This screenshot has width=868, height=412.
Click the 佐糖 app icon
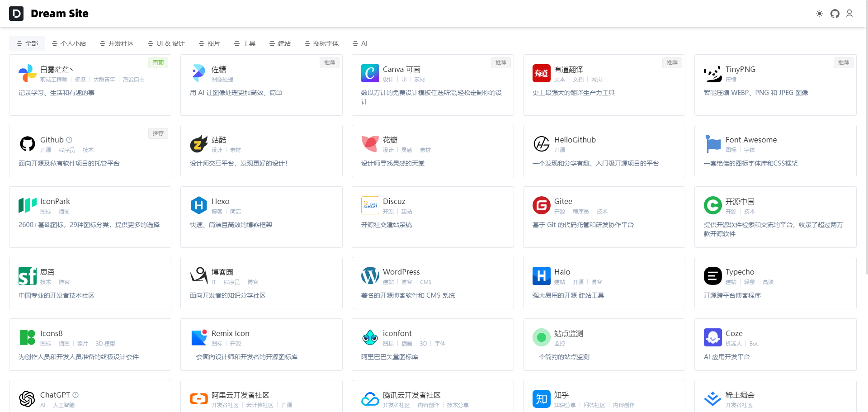(x=199, y=73)
